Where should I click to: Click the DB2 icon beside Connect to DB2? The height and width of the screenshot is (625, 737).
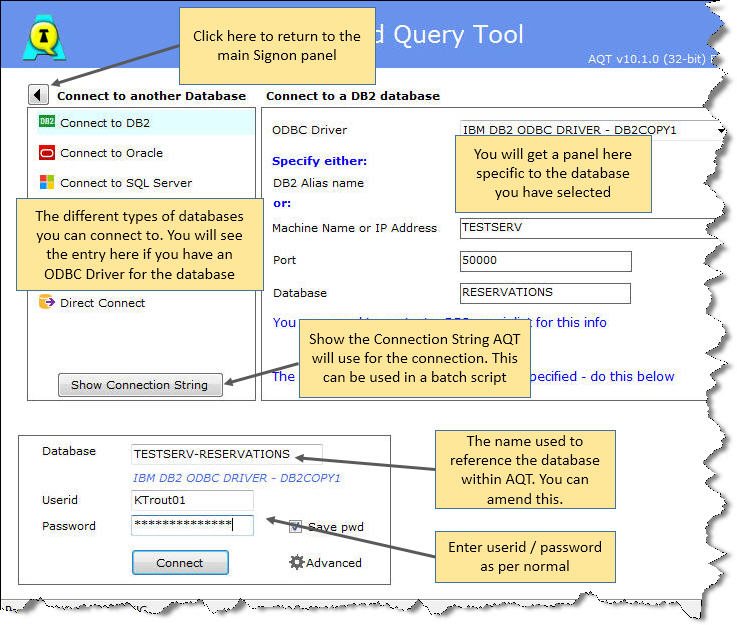pyautogui.click(x=47, y=122)
